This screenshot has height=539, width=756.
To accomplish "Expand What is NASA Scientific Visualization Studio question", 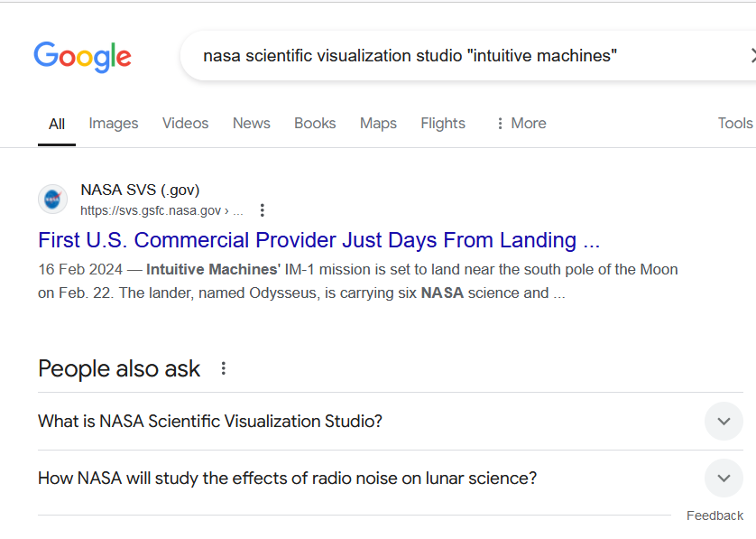I will click(724, 422).
